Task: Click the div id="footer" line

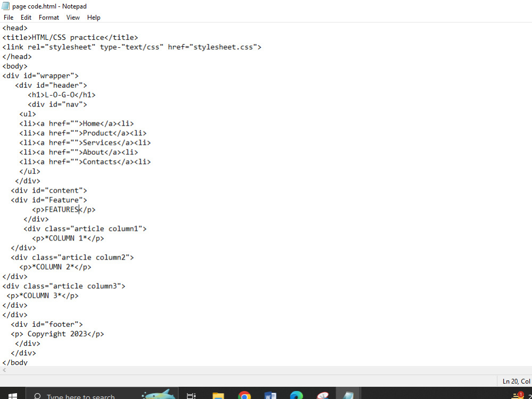Action: tap(47, 325)
